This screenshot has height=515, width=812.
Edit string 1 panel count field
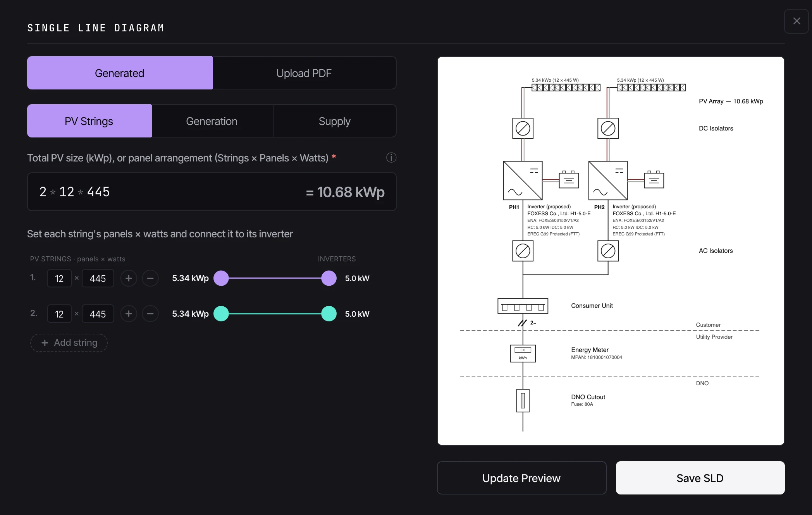59,278
